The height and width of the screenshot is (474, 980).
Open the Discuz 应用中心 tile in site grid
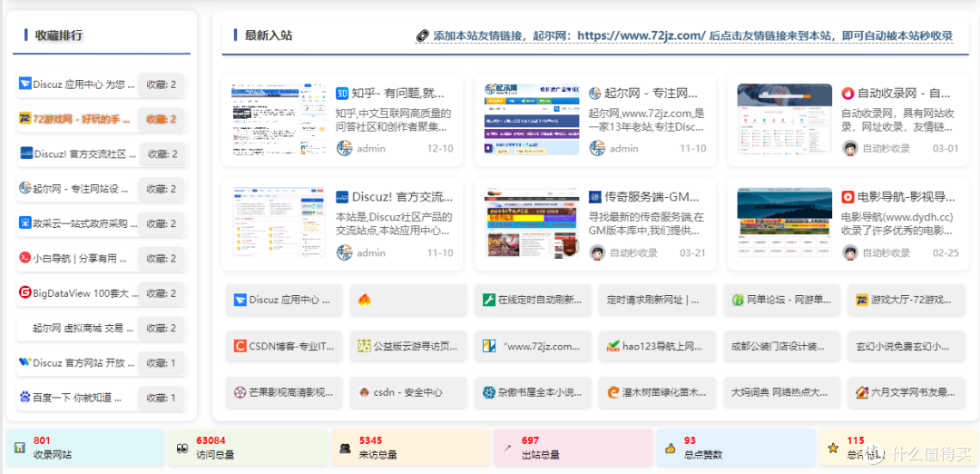pyautogui.click(x=284, y=300)
